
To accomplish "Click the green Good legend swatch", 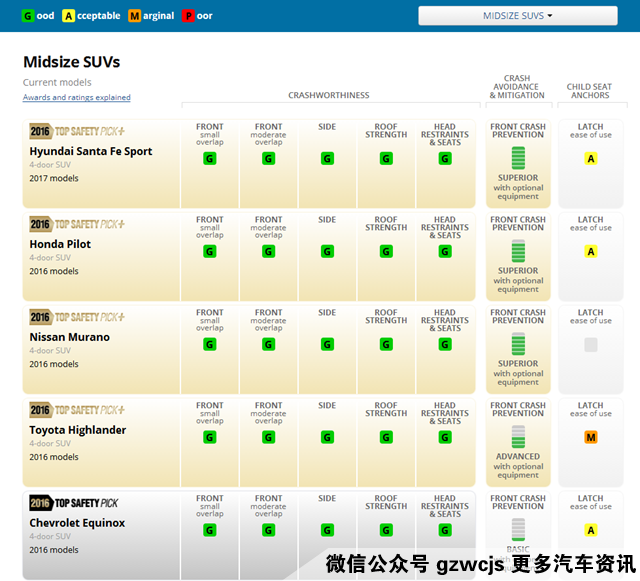I will (x=28, y=16).
